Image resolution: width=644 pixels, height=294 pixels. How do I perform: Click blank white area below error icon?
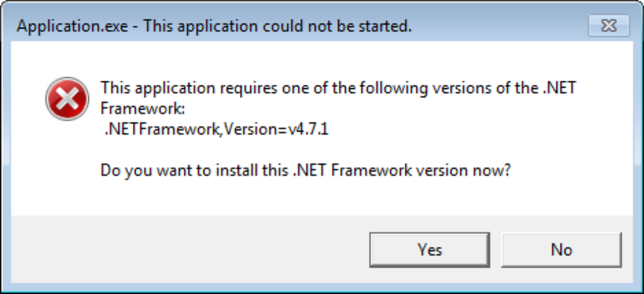point(67,169)
